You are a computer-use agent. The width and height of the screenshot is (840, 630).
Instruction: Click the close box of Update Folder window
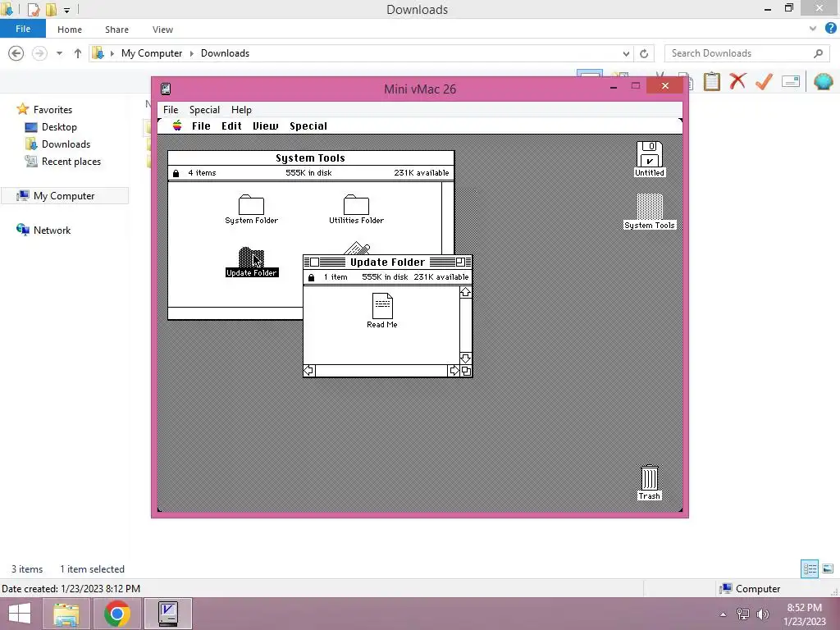click(x=314, y=262)
